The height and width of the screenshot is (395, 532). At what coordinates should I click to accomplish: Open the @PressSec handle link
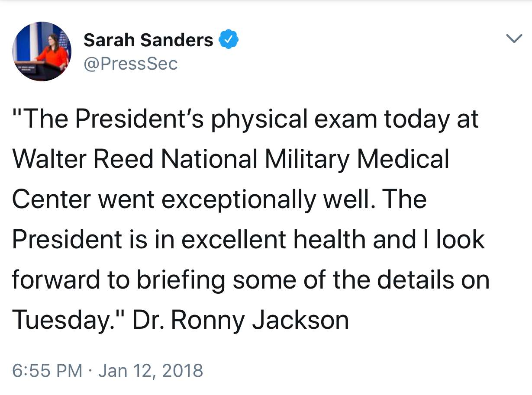coord(131,64)
